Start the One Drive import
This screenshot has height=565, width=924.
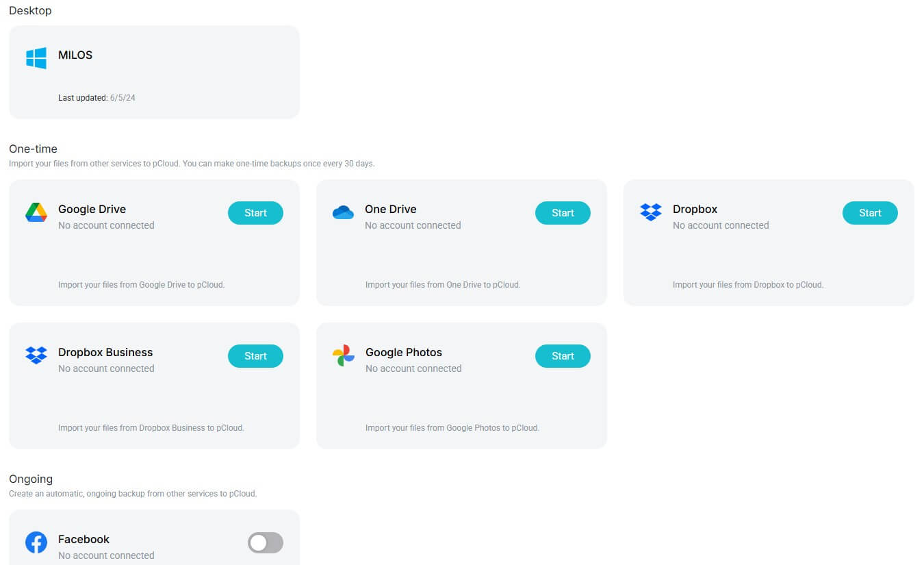tap(563, 213)
